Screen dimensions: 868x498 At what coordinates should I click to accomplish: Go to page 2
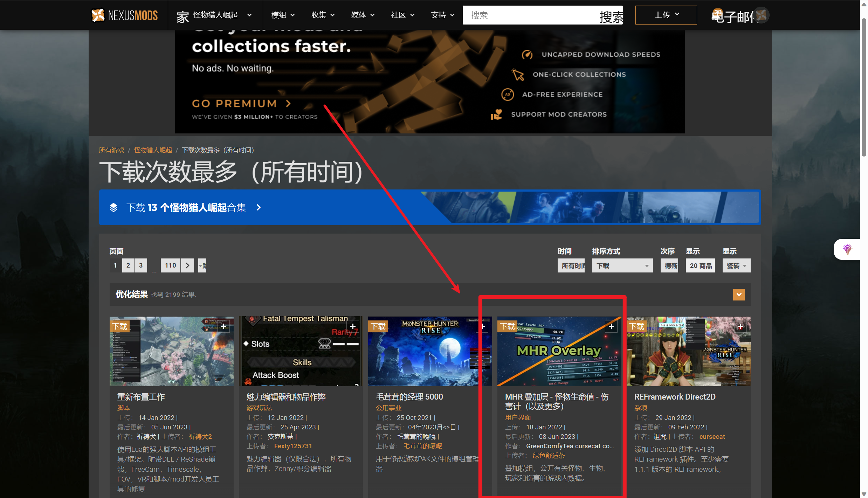click(128, 265)
